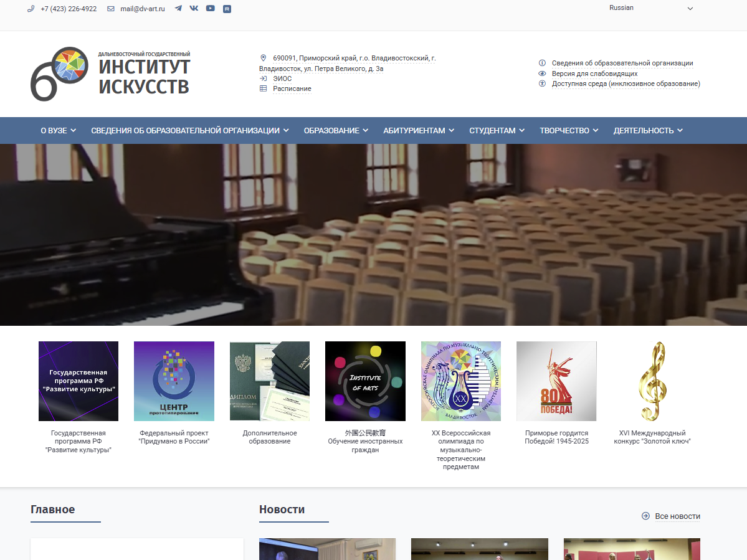Open the Russian language dropdown
Image resolution: width=747 pixels, height=560 pixels.
[650, 8]
